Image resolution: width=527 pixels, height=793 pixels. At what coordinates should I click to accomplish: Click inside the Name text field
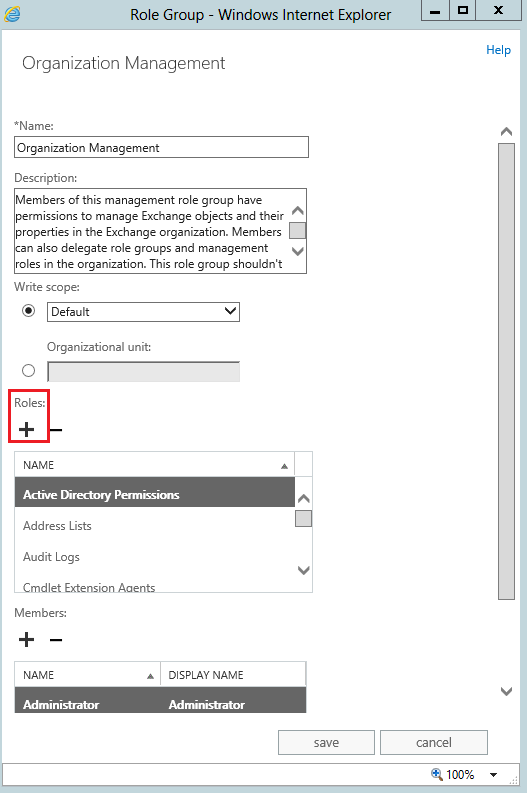tap(161, 147)
